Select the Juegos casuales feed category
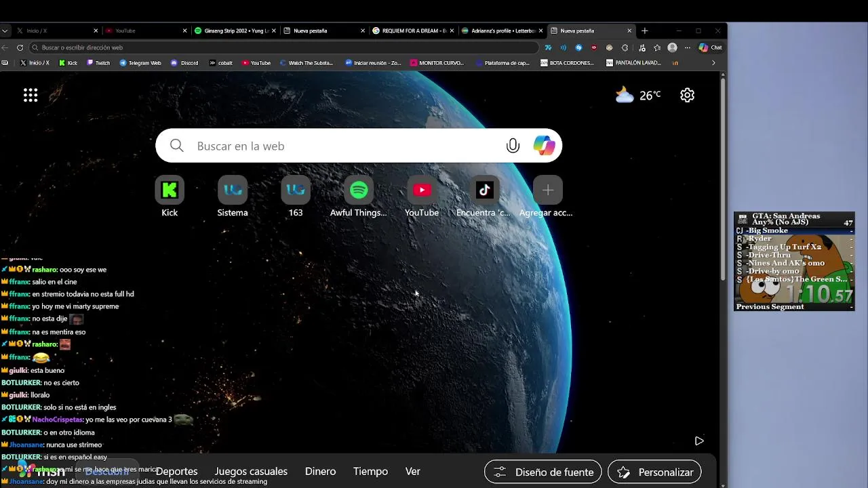 [x=251, y=472]
